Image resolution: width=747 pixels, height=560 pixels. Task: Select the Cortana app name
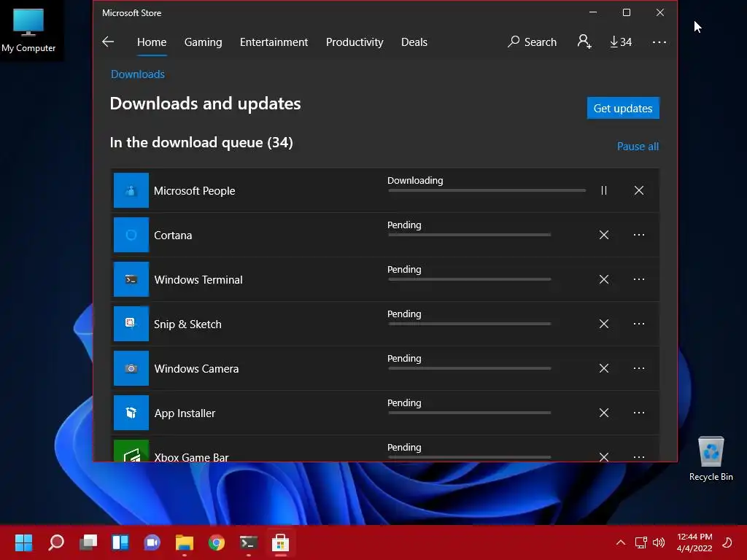click(x=173, y=236)
